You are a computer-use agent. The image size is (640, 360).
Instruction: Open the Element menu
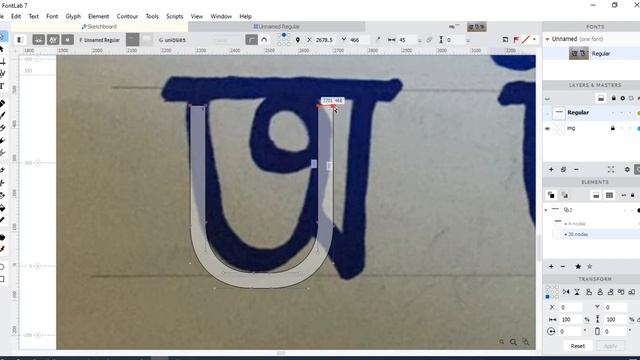coord(98,16)
